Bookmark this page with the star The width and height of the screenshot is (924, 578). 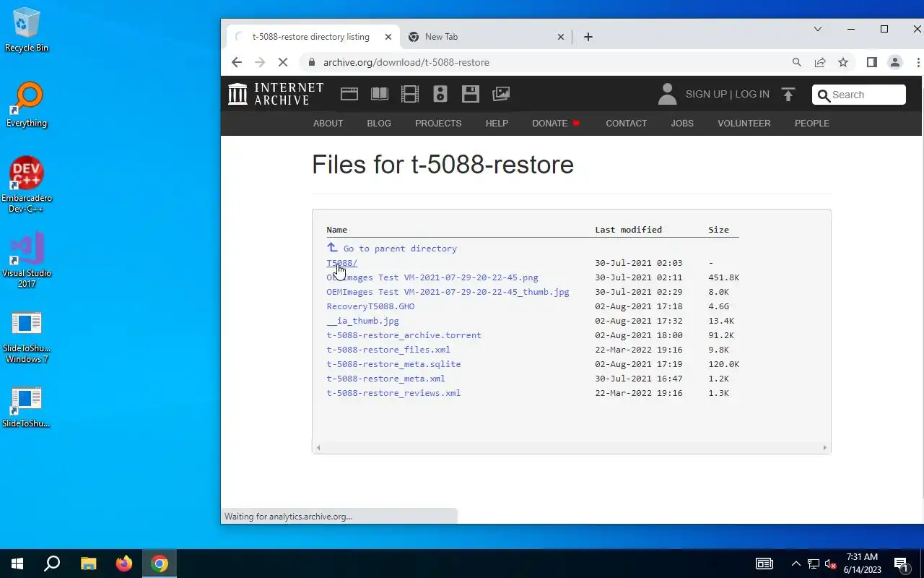pos(843,62)
